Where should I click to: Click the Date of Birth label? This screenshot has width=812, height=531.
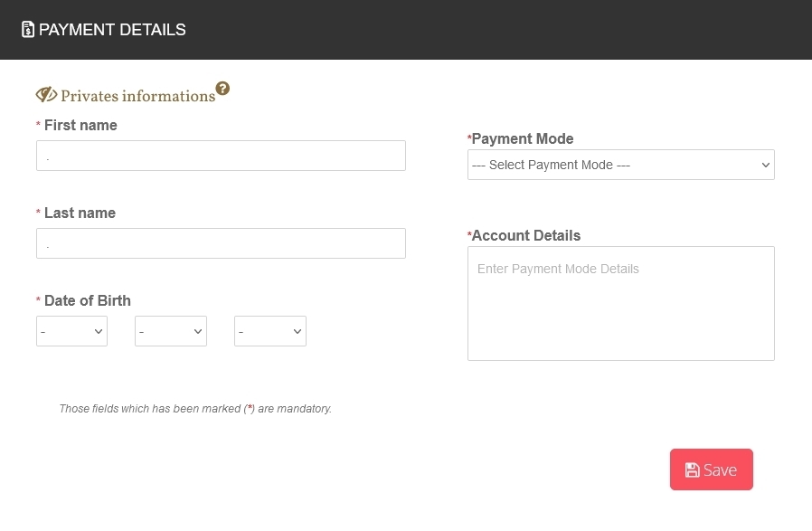click(87, 300)
